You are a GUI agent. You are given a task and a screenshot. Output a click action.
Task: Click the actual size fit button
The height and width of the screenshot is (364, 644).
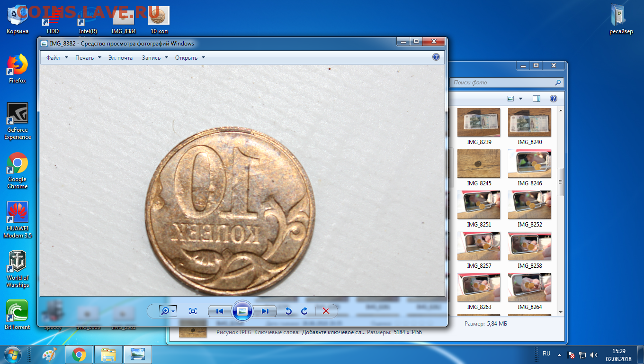pyautogui.click(x=193, y=311)
